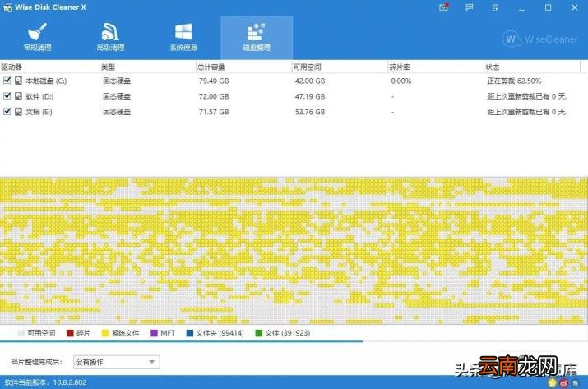Image resolution: width=588 pixels, height=389 pixels.
Task: Click the 正在剪裁 62.50% status text
Action: 514,81
